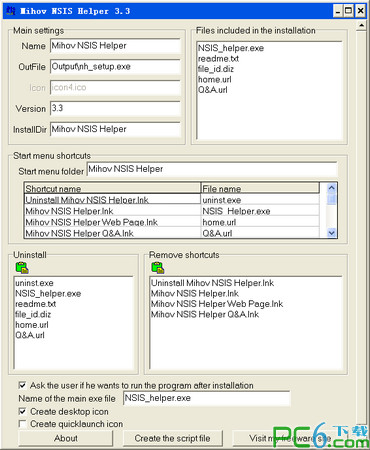370x450 pixels.
Task: Enable the Create quicklaunch icon checkbox
Action: pyautogui.click(x=22, y=424)
